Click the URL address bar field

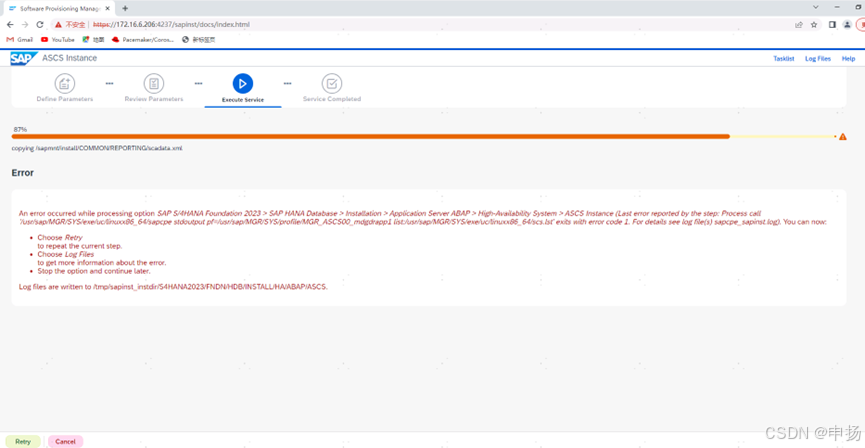click(422, 25)
